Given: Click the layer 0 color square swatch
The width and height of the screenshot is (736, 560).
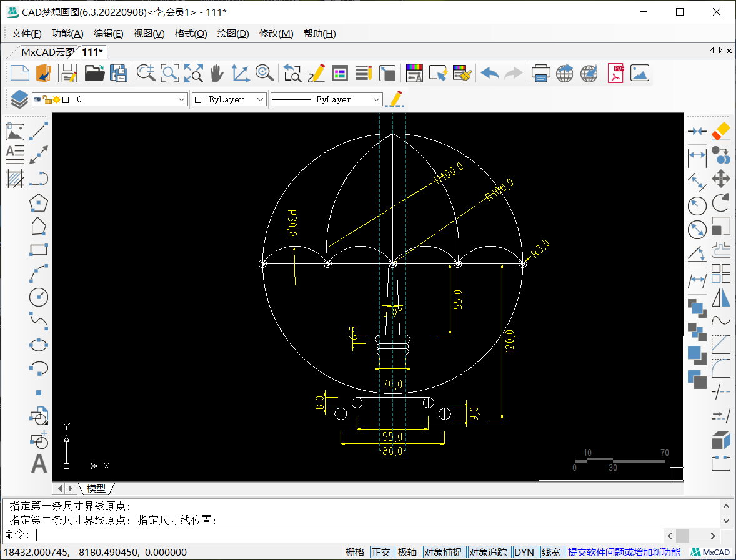Looking at the screenshot, I should click(66, 99).
